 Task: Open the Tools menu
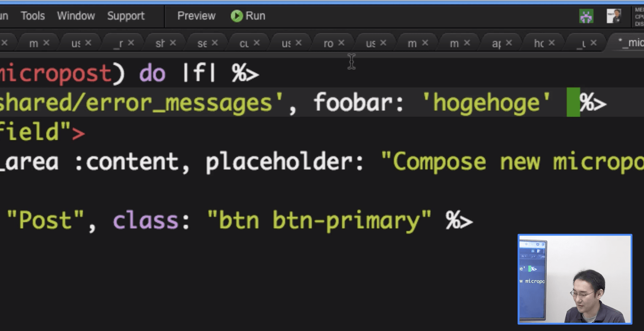[x=33, y=16]
